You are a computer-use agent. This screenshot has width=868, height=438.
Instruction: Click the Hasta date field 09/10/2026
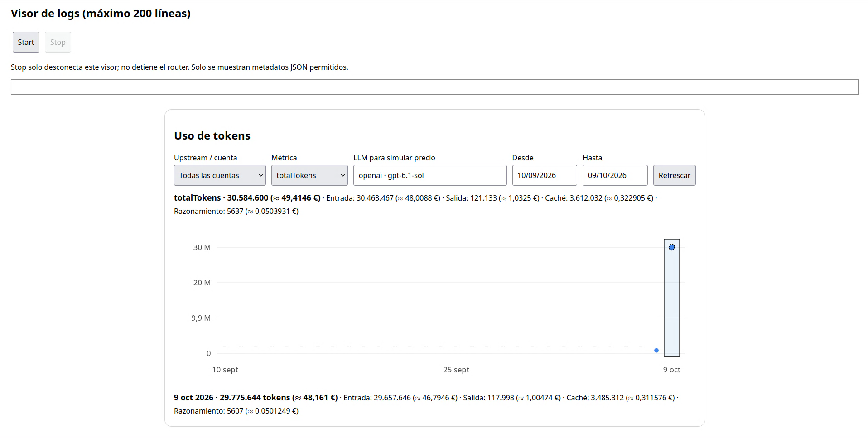coord(615,175)
